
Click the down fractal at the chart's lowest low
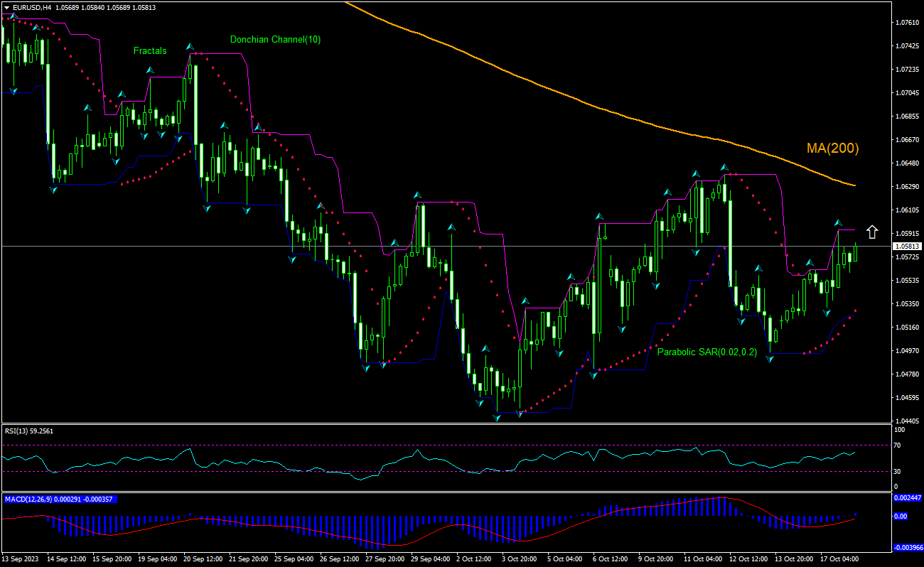(x=498, y=418)
